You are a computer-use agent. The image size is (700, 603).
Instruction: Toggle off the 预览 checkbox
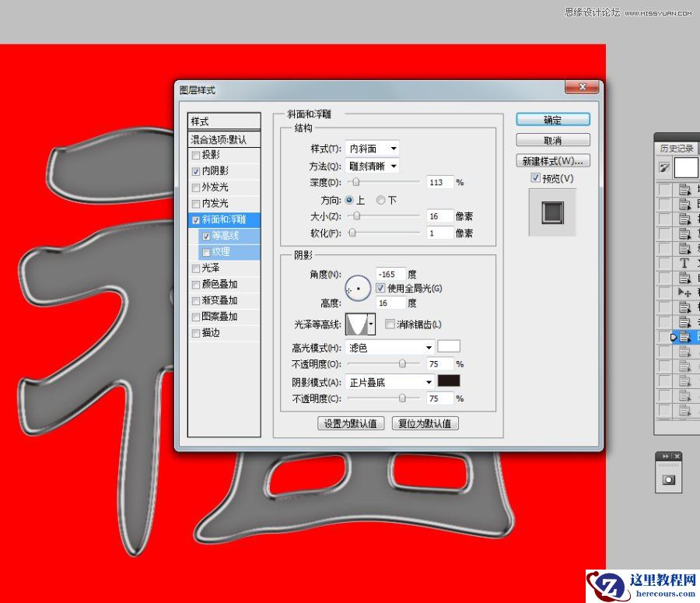tap(535, 177)
